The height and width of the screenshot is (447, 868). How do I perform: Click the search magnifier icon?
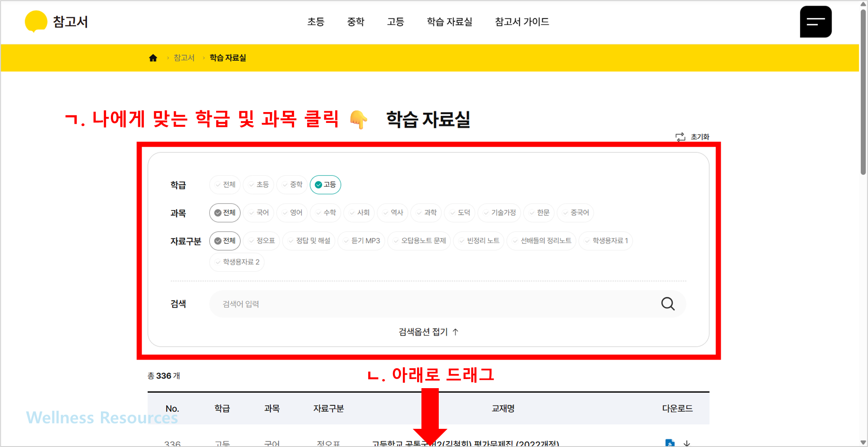point(667,304)
